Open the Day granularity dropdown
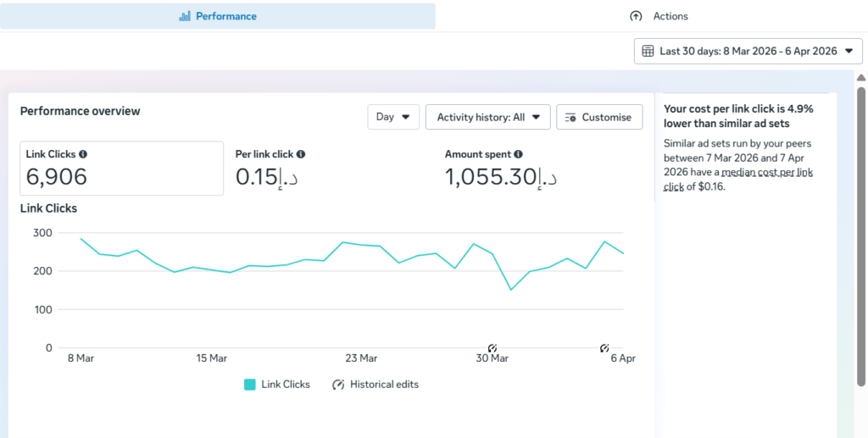This screenshot has width=868, height=438. [393, 117]
